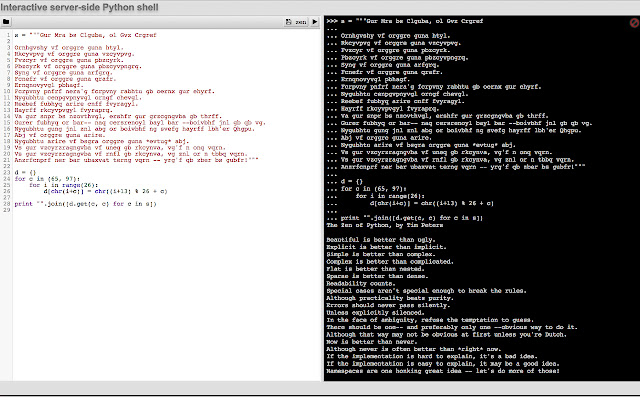The image size is (640, 400).
Task: Select the 'Interactive server-side Python shell' title
Action: pyautogui.click(x=80, y=7)
